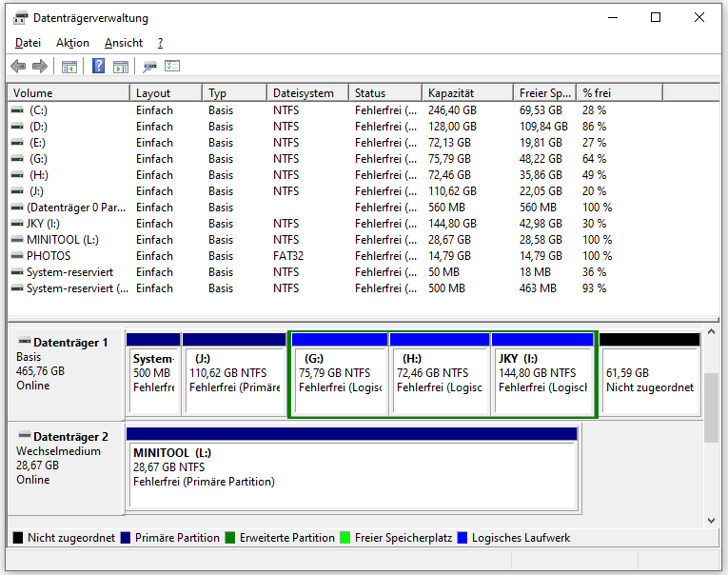Image resolution: width=728 pixels, height=575 pixels.
Task: Click the connect/rescan disks toolbar icon
Action: pos(149,67)
